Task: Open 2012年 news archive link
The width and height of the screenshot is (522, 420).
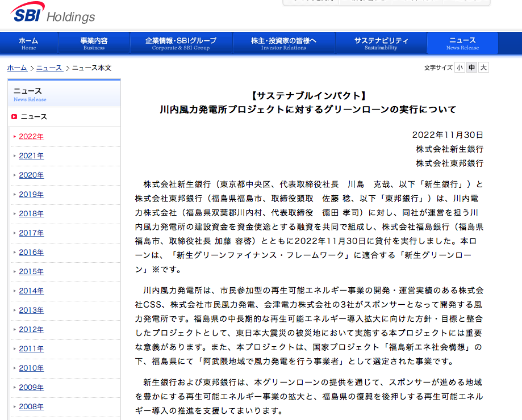Action: (31, 330)
